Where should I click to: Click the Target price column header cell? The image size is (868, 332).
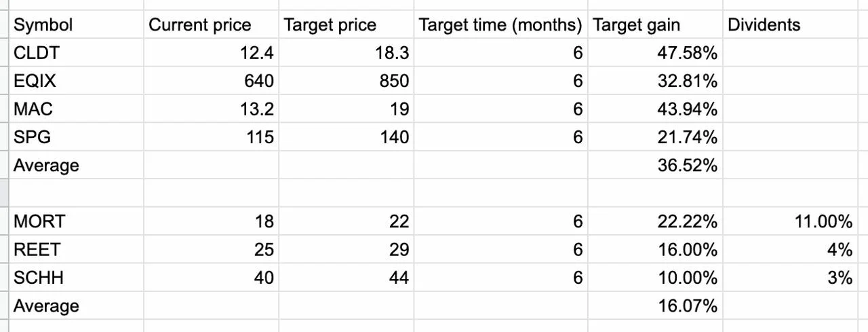click(x=346, y=25)
